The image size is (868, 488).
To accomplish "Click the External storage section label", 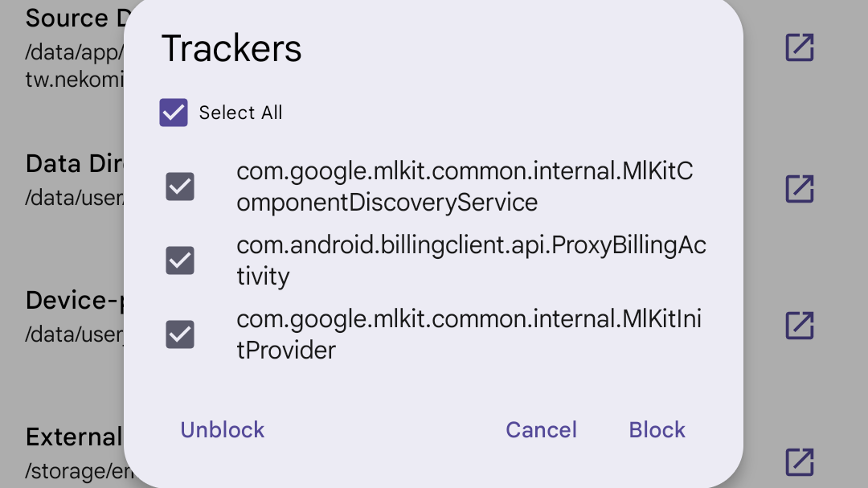I will click(74, 437).
